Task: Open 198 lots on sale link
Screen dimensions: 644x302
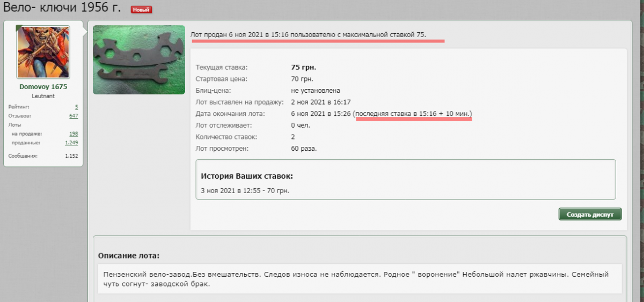Action: pos(74,134)
